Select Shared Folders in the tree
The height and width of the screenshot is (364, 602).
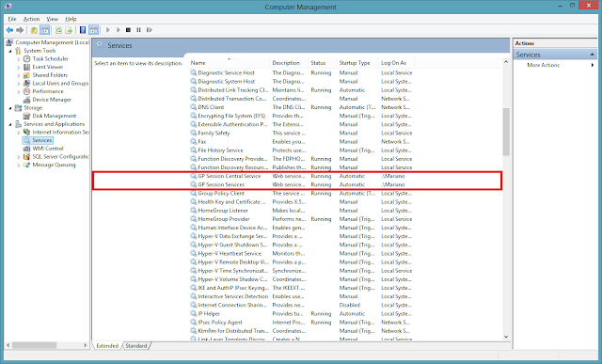(x=50, y=75)
